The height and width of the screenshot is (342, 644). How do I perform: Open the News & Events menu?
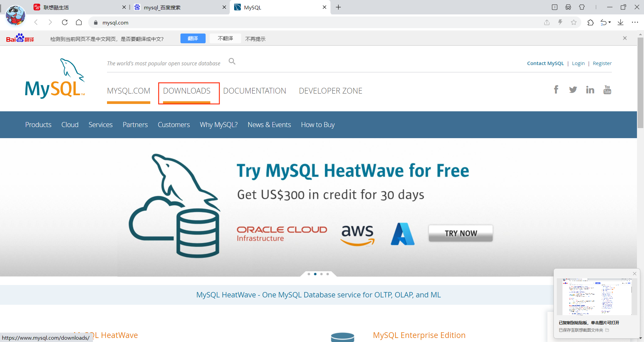click(269, 125)
